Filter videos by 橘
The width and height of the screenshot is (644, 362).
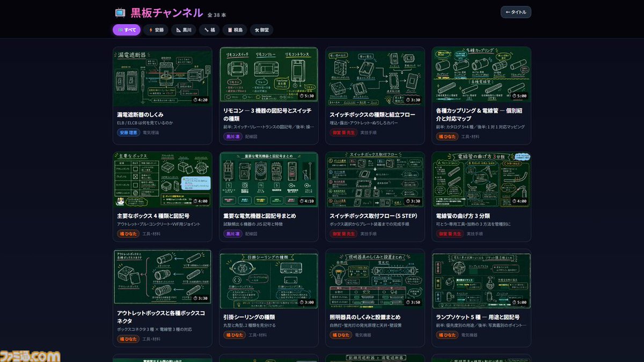pos(210,30)
